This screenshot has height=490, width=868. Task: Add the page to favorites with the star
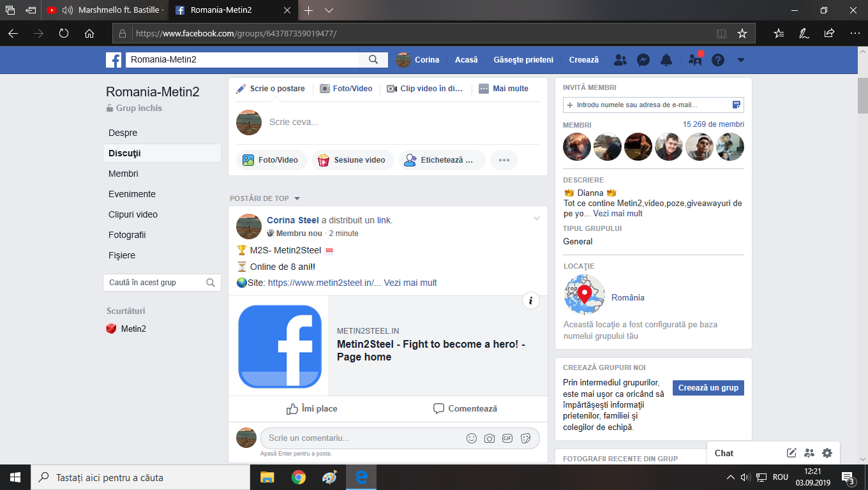point(742,33)
